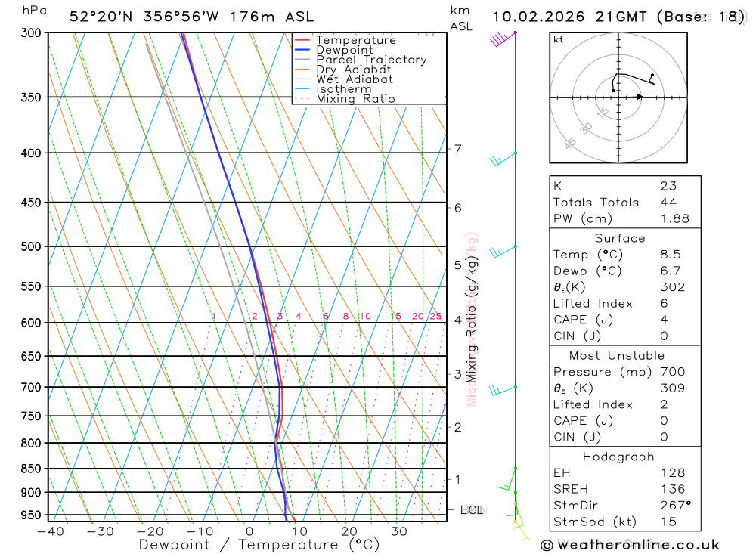Click the purple wind barb at 300 hPa
The width and height of the screenshot is (756, 554).
(503, 39)
